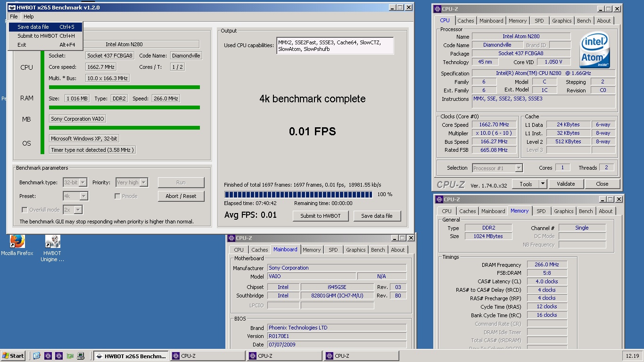Viewport: 644px width, 362px height.
Task: Click the Run benchmark button
Action: point(181,182)
